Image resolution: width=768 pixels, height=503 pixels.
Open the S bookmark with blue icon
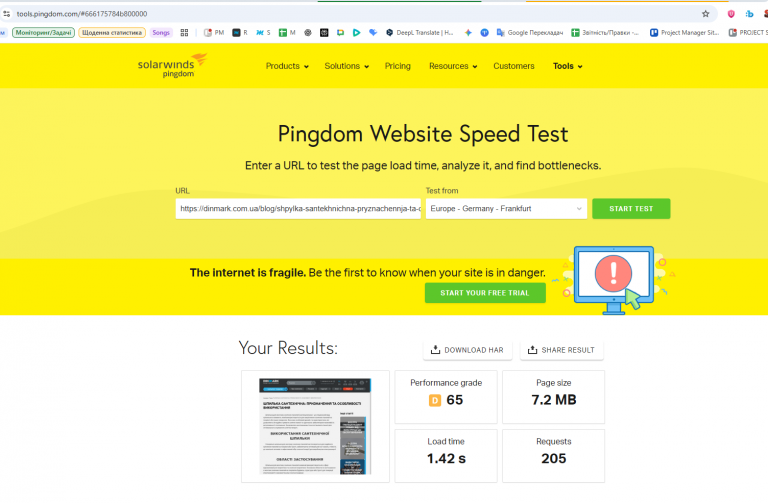[x=263, y=32]
